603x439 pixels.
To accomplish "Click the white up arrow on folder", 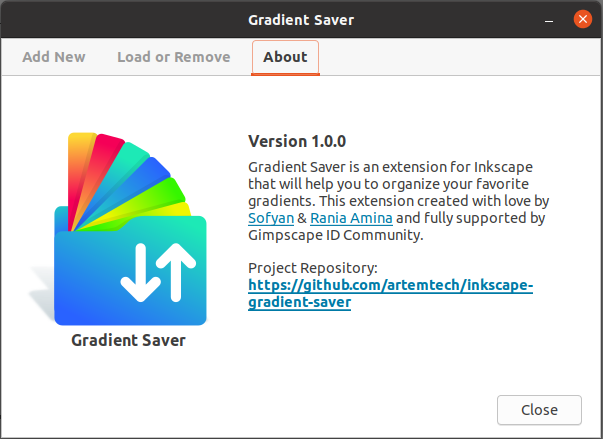I will coord(176,272).
